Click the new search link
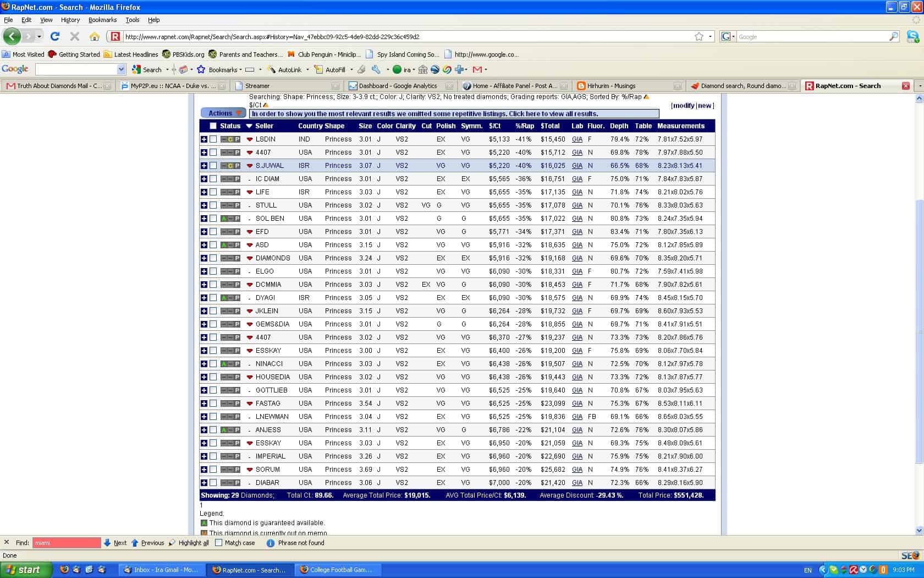This screenshot has height=578, width=924. (705, 106)
